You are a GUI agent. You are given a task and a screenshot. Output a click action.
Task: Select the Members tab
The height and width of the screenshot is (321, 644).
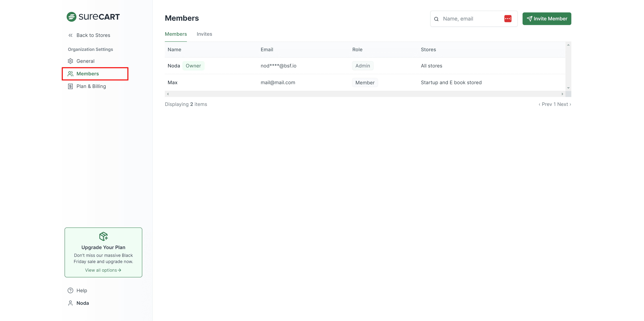[x=176, y=34]
